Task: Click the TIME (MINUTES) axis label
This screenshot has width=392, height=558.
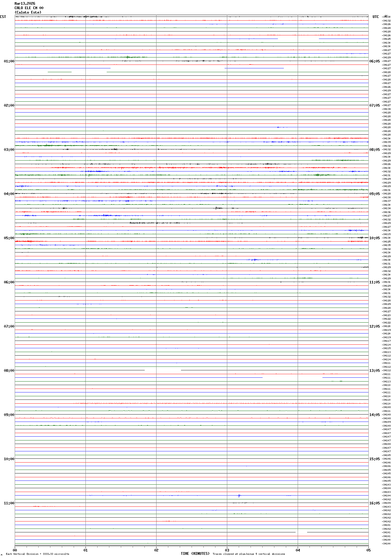Action: point(195,554)
